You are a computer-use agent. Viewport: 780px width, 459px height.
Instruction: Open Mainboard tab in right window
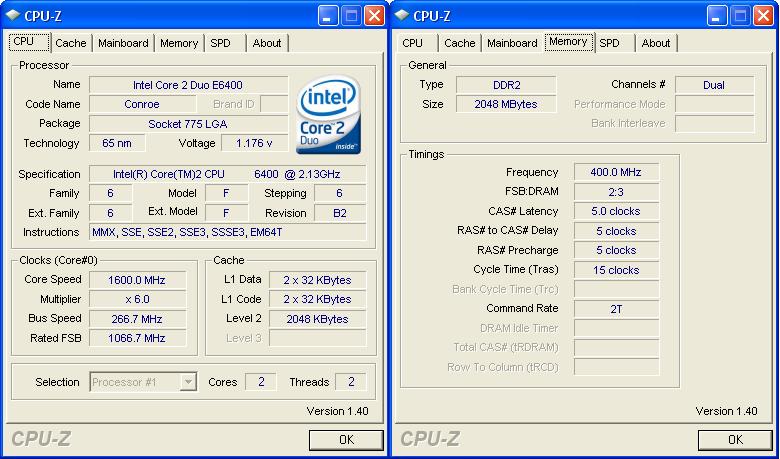click(x=512, y=43)
